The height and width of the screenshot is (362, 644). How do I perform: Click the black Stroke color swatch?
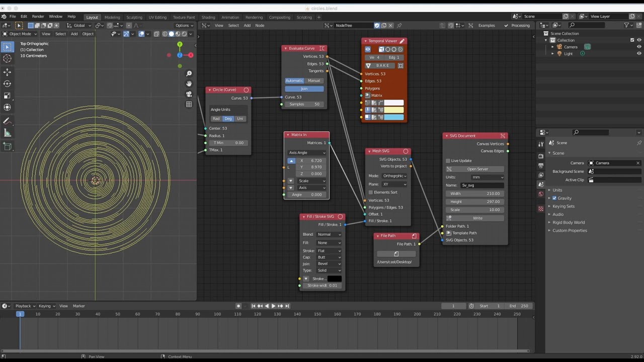[335, 279]
